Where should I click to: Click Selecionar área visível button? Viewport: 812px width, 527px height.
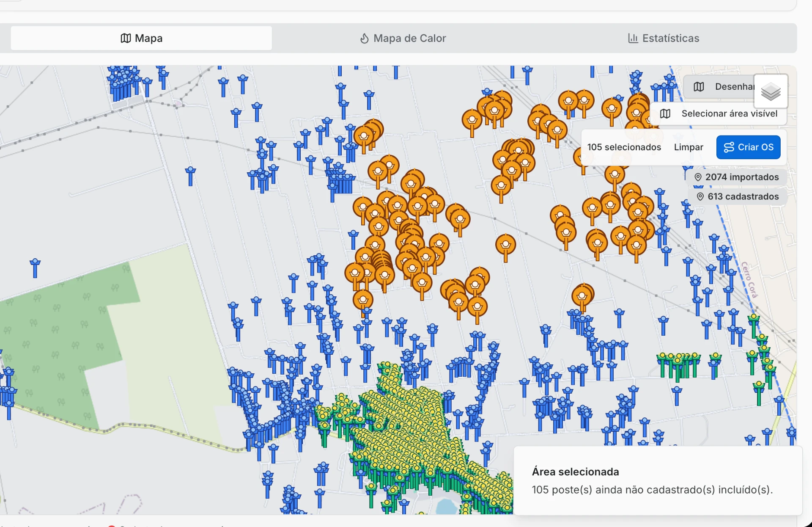(719, 113)
